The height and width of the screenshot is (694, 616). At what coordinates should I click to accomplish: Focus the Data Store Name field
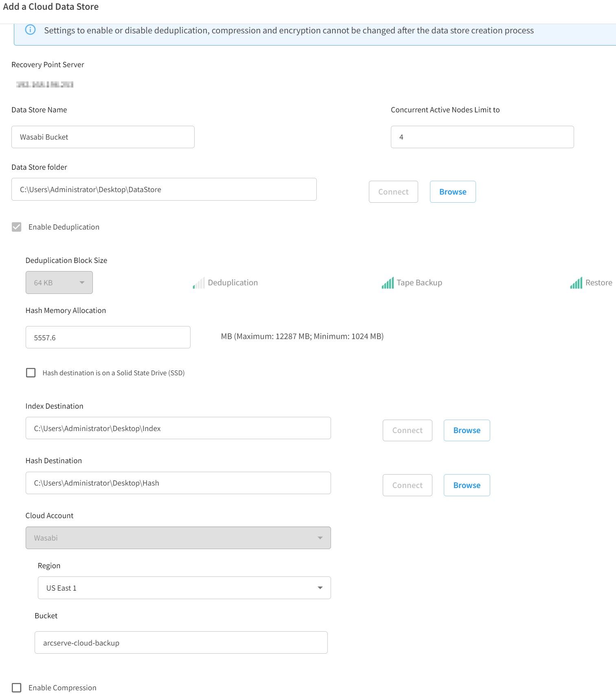103,137
